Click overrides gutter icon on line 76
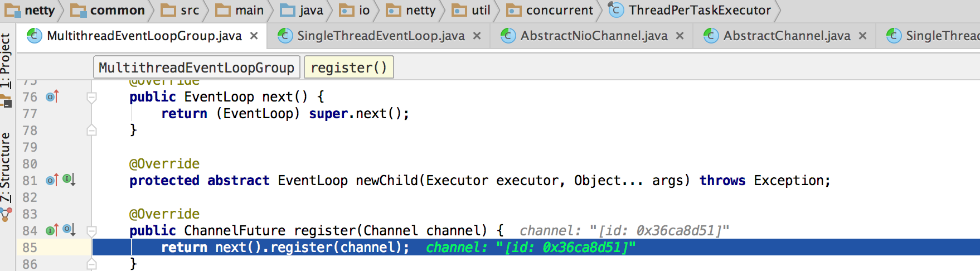The width and height of the screenshot is (980, 271). 52,97
